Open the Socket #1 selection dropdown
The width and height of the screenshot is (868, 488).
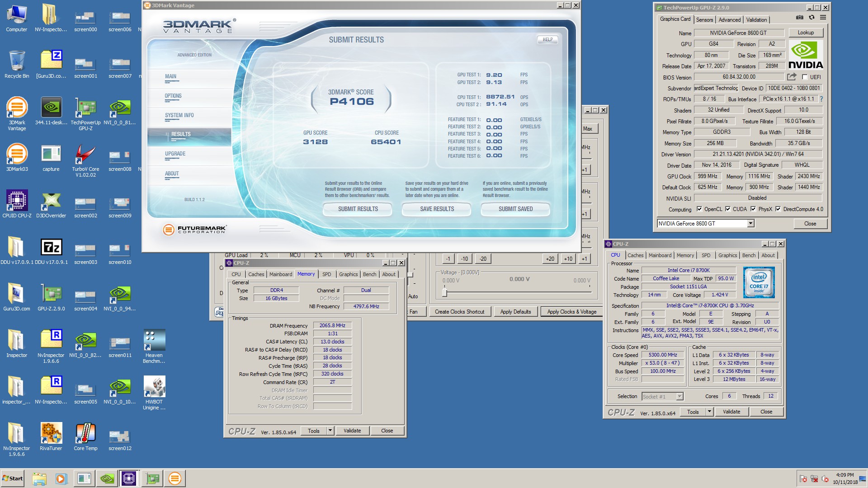(679, 396)
